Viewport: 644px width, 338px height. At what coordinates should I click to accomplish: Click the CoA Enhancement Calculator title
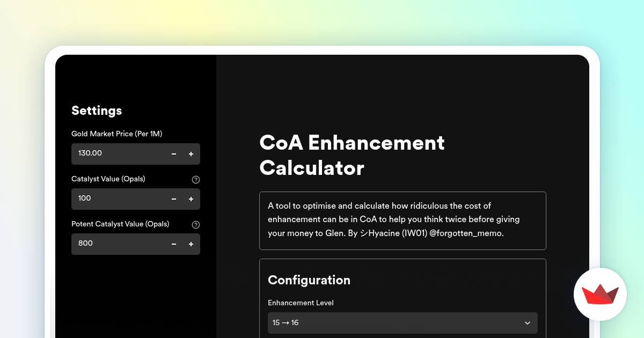click(352, 155)
